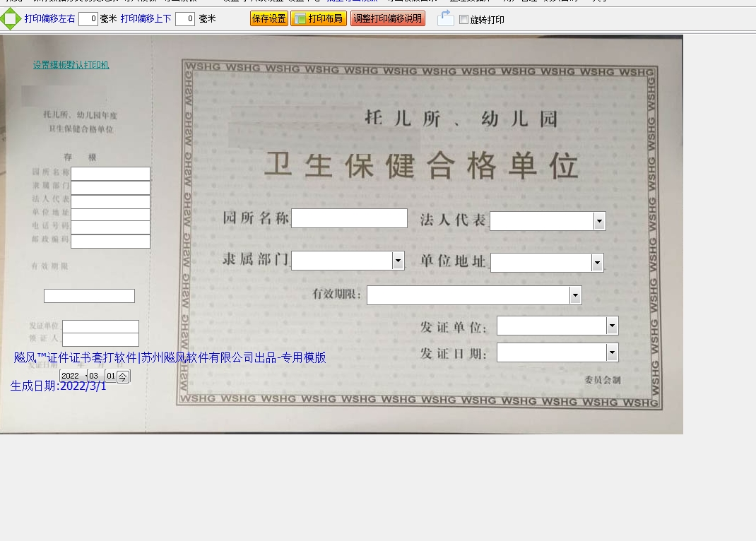
Task: Enable the 旋转打印 checkbox
Action: 463,20
